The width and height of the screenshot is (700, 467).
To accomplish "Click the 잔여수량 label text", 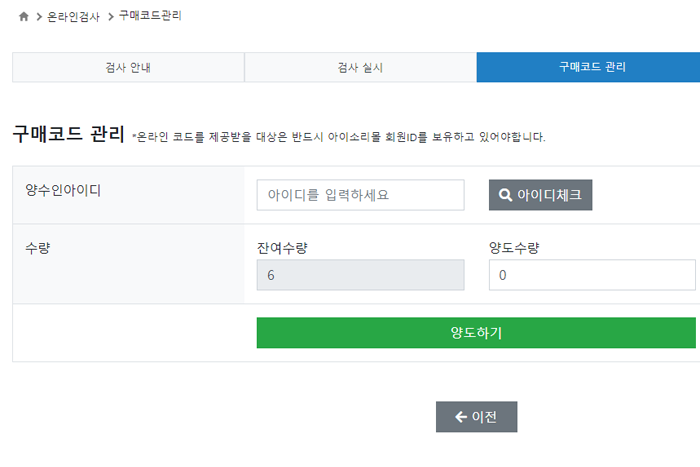I will pyautogui.click(x=282, y=248).
